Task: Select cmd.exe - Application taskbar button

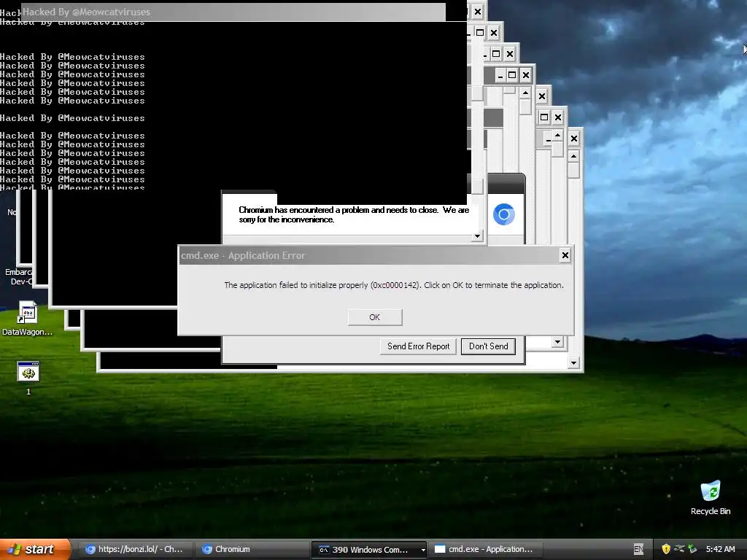Action: [x=484, y=549]
